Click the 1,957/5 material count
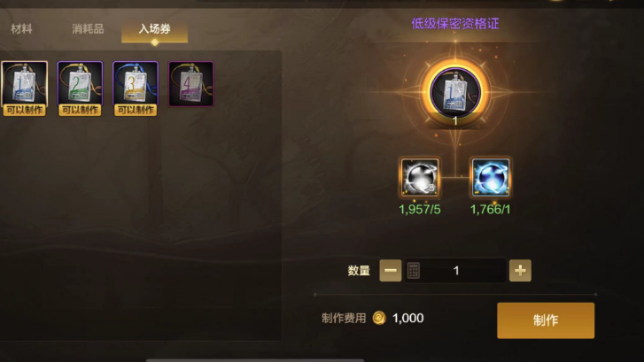The image size is (644, 362). coord(420,209)
